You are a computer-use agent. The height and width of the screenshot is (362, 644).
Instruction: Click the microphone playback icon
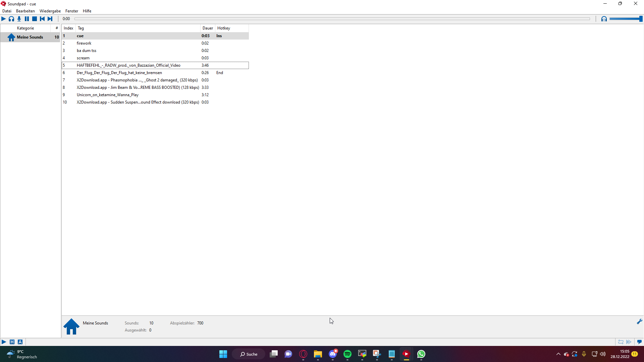(19, 19)
